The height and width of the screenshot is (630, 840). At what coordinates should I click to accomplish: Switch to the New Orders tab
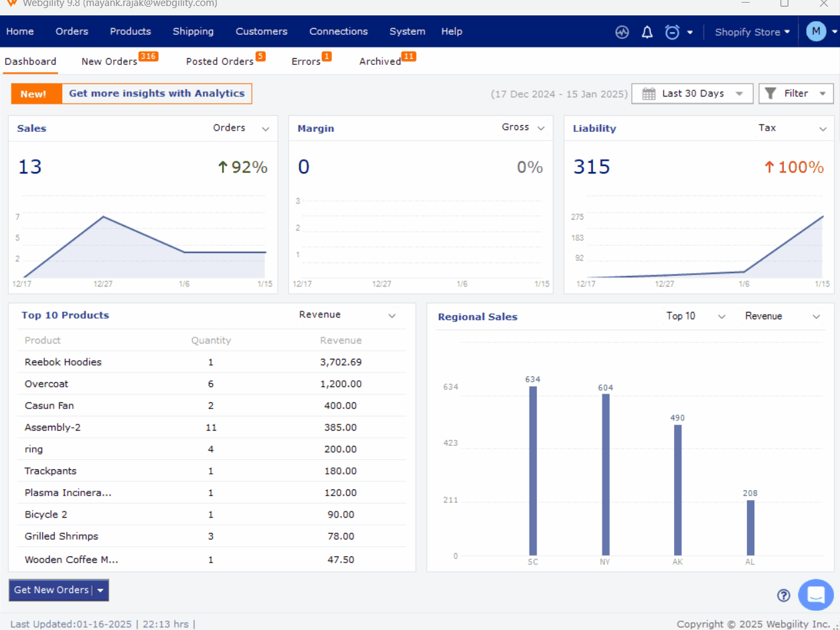coord(109,62)
